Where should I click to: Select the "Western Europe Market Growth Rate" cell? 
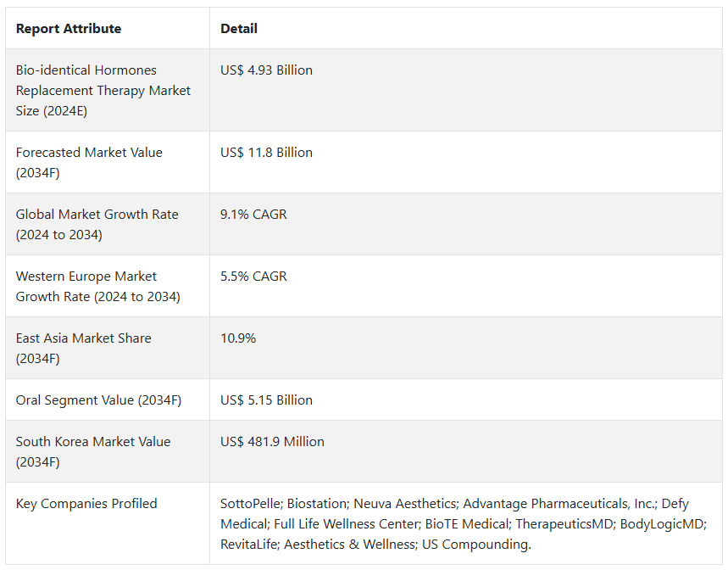coord(98,287)
